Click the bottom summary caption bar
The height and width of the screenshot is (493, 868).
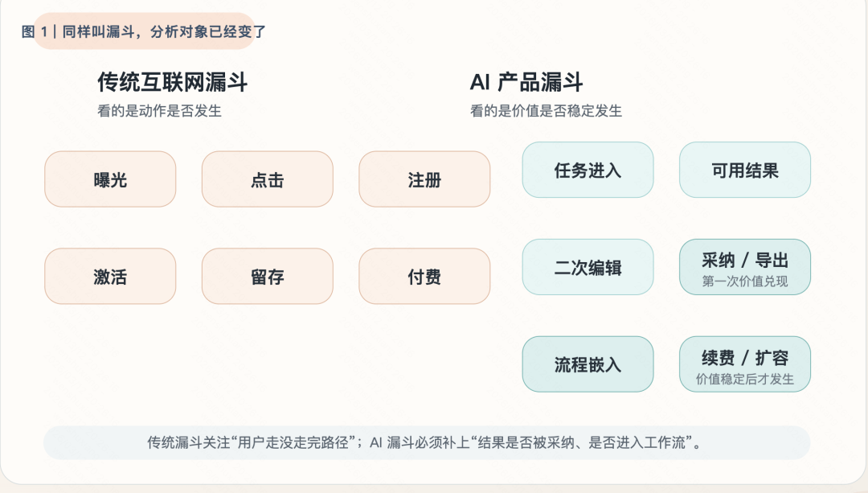coord(427,442)
